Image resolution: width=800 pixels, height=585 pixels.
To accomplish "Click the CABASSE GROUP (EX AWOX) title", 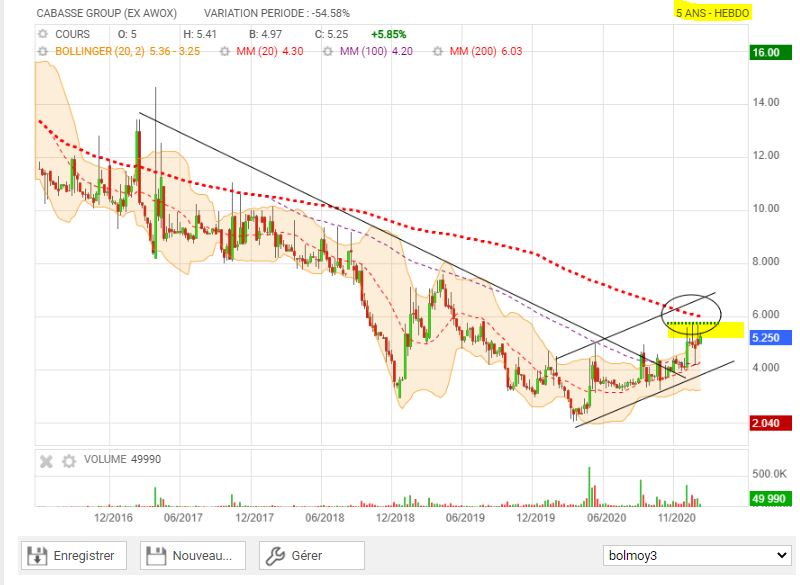I will coord(107,13).
